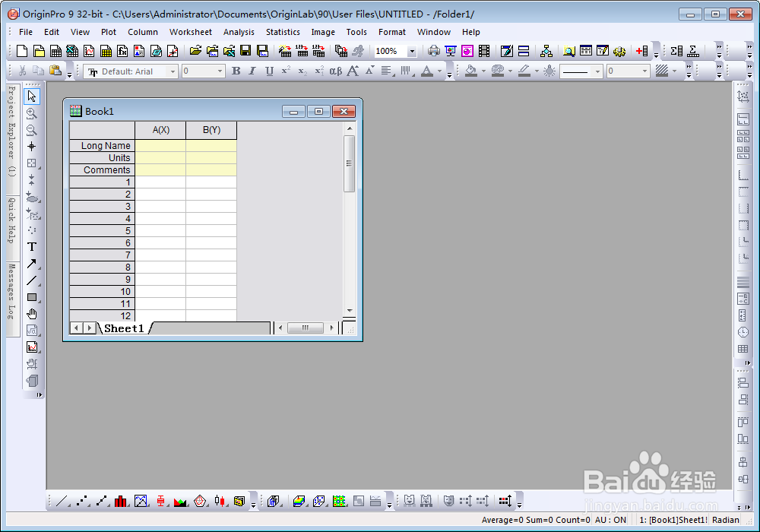
Task: Open the Worksheet menu
Action: tap(191, 32)
